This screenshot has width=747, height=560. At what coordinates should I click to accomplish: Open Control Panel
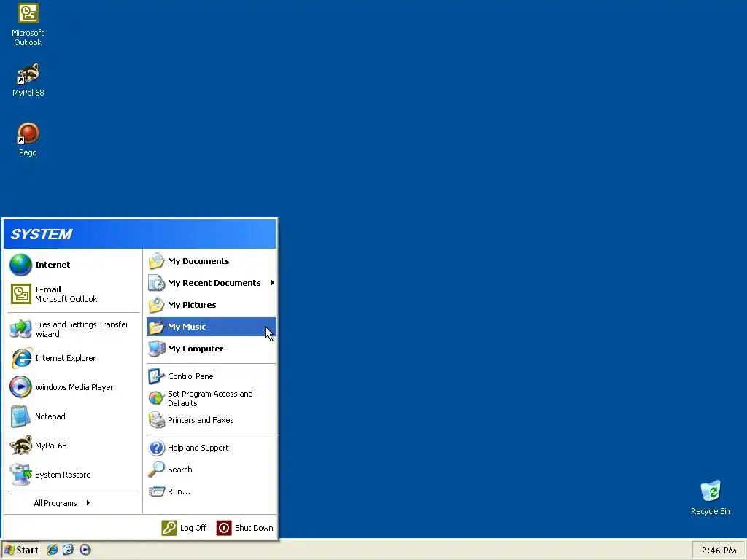coord(211,376)
